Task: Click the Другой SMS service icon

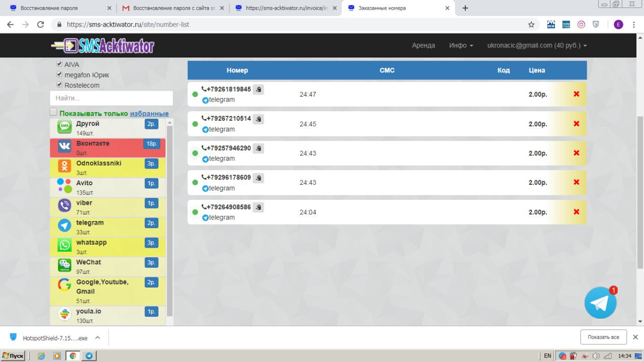Action: point(64,126)
